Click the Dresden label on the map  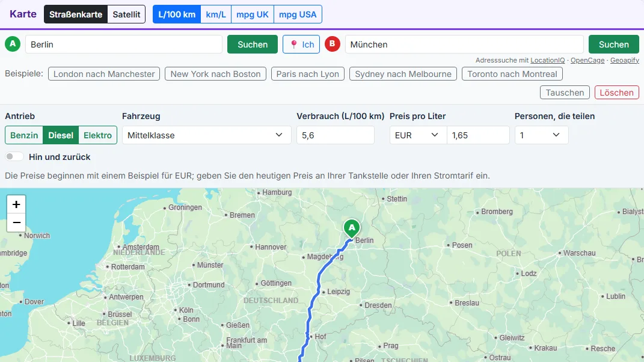tap(378, 305)
